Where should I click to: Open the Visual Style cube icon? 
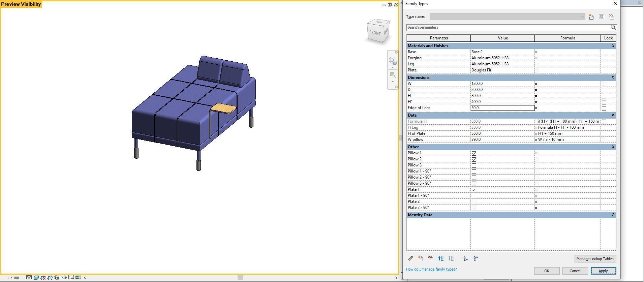coord(36,278)
